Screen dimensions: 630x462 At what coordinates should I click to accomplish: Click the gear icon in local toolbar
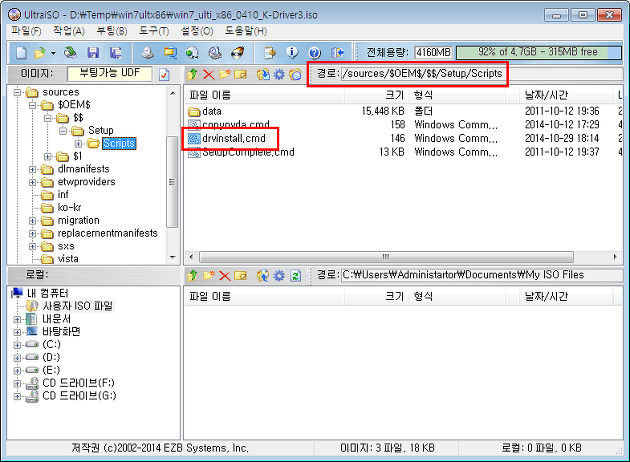279,276
